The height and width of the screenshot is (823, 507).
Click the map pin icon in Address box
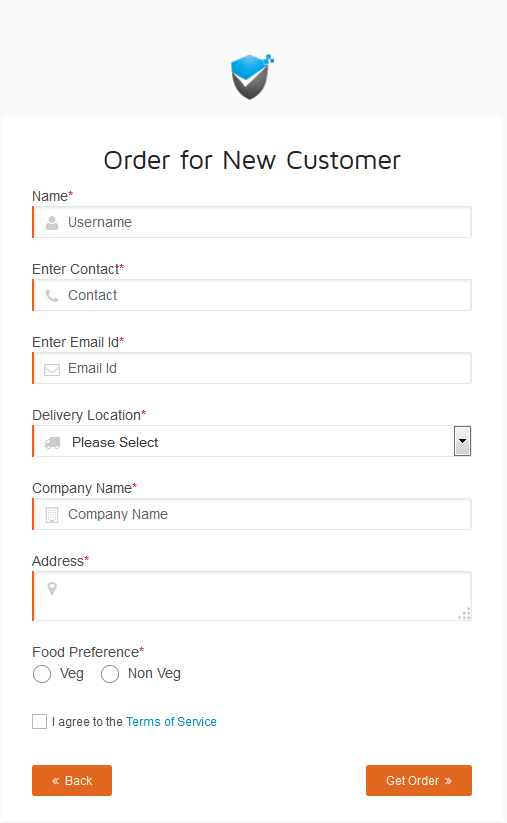click(x=52, y=588)
